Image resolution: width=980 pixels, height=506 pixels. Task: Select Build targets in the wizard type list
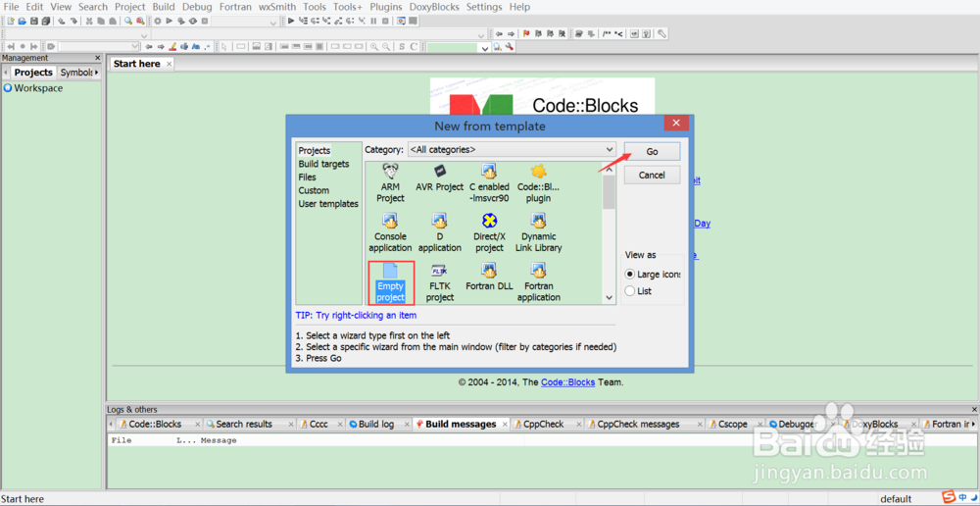click(x=323, y=164)
